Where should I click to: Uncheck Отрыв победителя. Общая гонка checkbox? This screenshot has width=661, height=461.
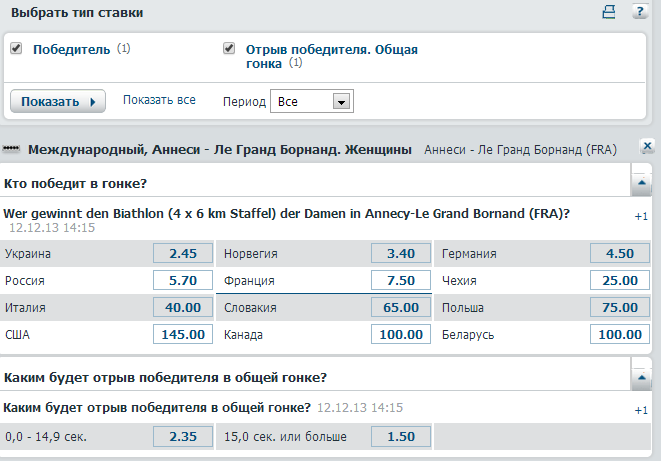click(229, 48)
